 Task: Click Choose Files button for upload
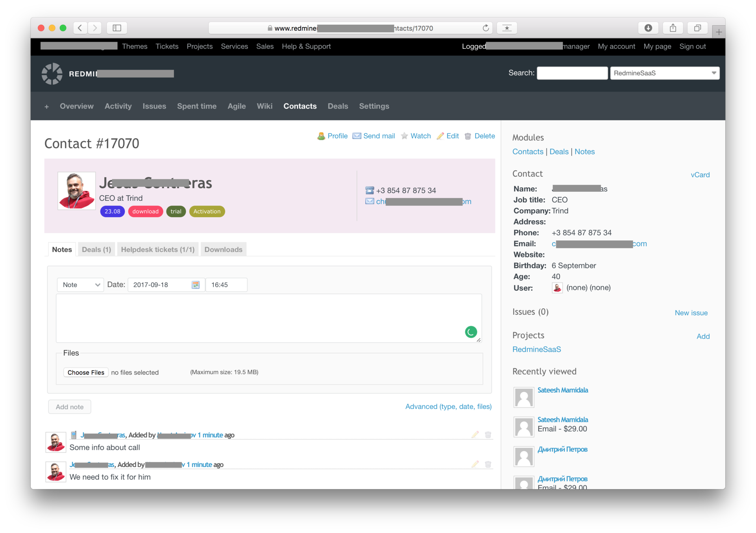85,372
